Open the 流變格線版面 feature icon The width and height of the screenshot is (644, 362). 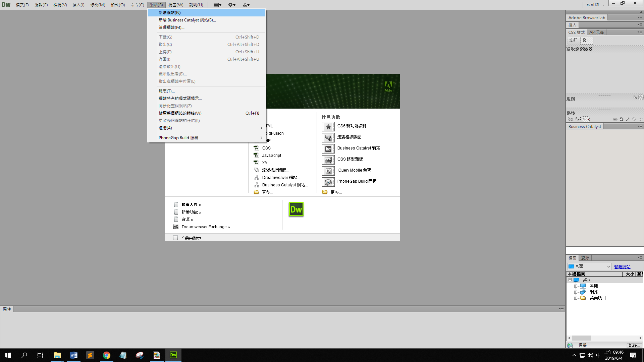click(x=328, y=137)
